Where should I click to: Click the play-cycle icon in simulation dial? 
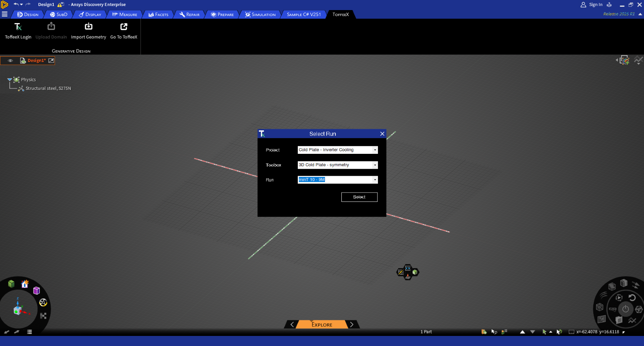pos(619,297)
